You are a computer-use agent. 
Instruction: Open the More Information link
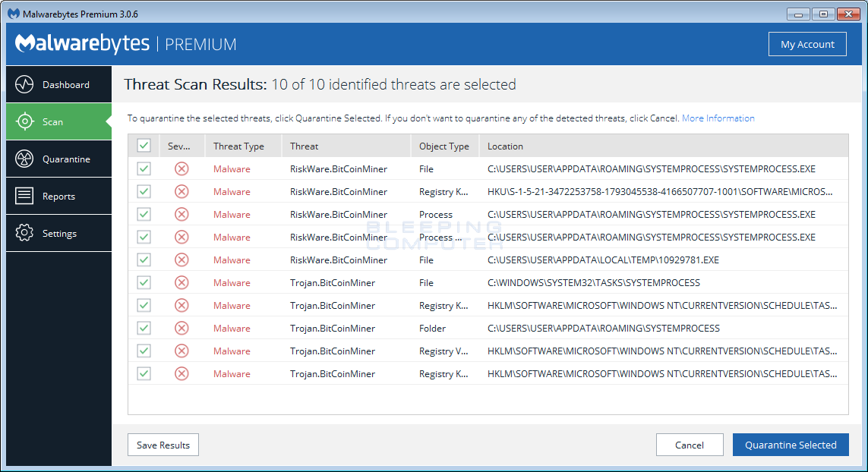click(x=718, y=118)
